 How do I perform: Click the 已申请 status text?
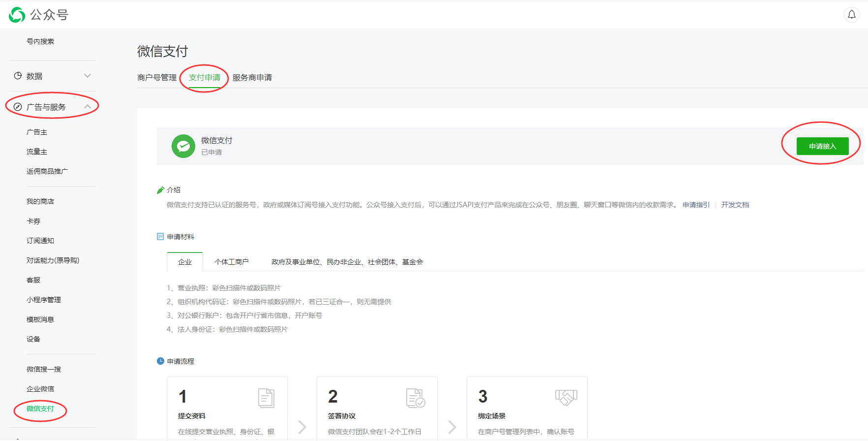point(211,152)
